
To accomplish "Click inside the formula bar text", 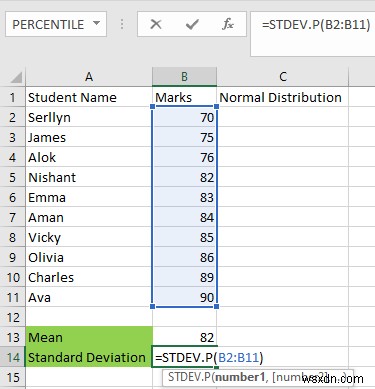I will point(316,25).
